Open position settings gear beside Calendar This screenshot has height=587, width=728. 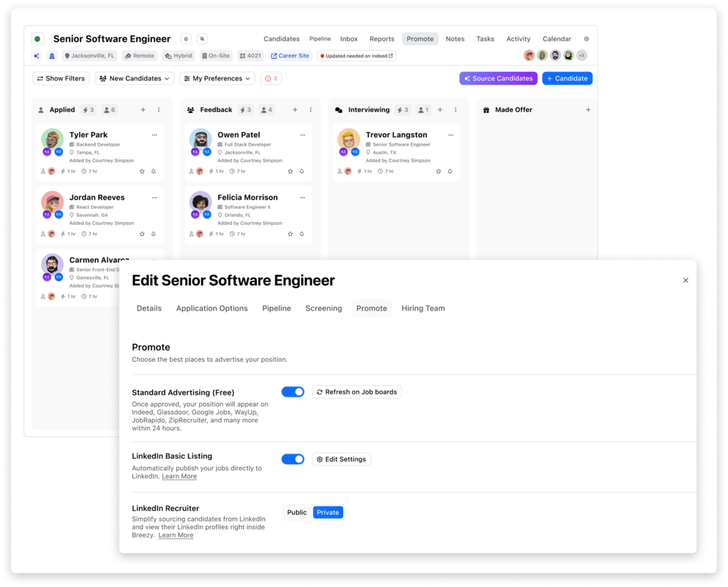pos(586,39)
